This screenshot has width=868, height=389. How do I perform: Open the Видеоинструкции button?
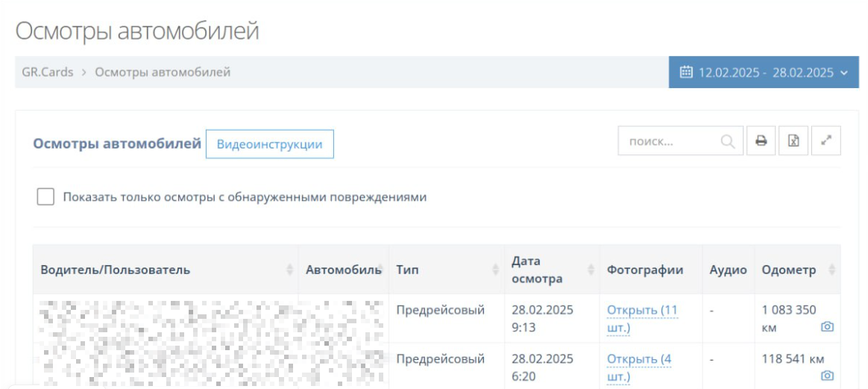coord(270,144)
